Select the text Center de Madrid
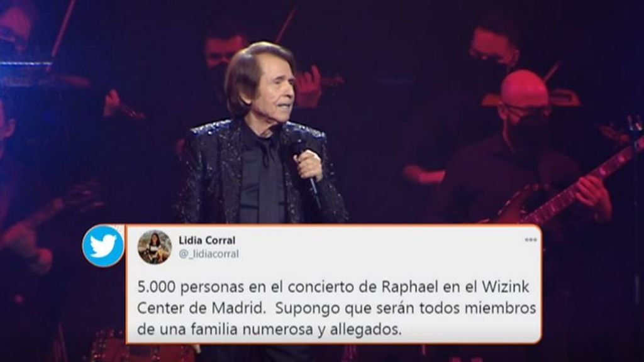 click(201, 308)
